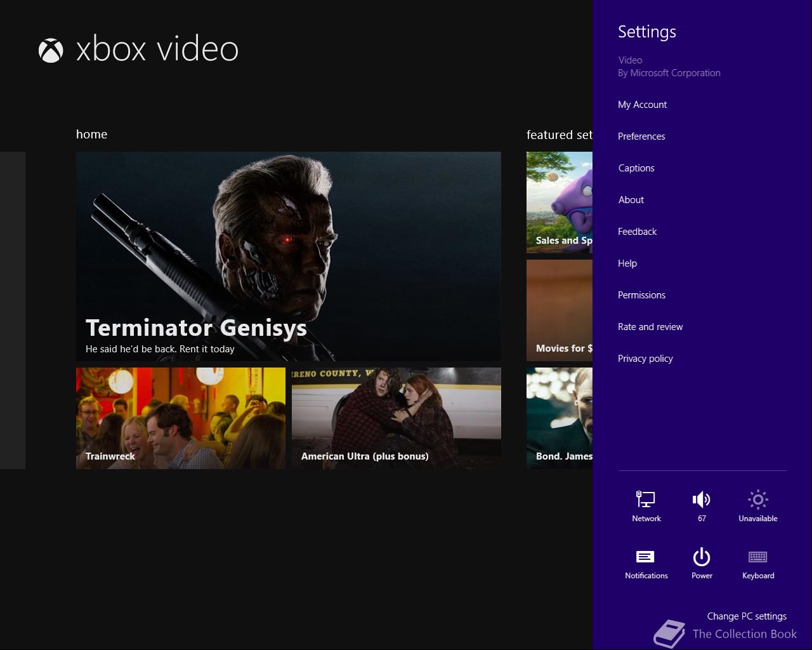This screenshot has width=812, height=650.
Task: Open the Power options icon
Action: pos(702,564)
